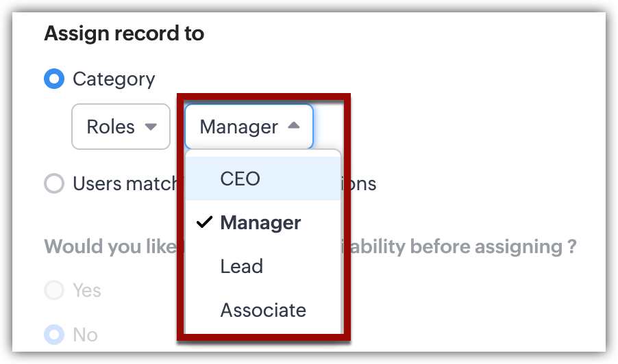Click the Assign record to heading
The image size is (618, 364).
point(124,33)
